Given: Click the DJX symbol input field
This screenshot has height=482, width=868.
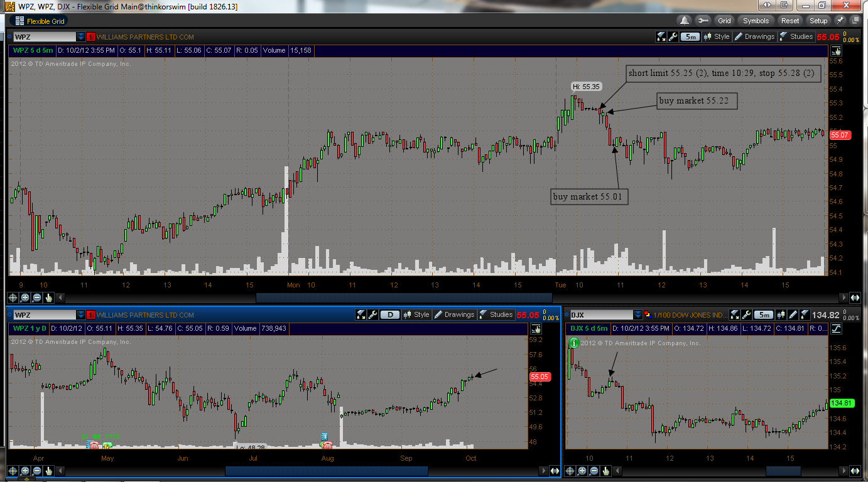Looking at the screenshot, I should coord(601,314).
